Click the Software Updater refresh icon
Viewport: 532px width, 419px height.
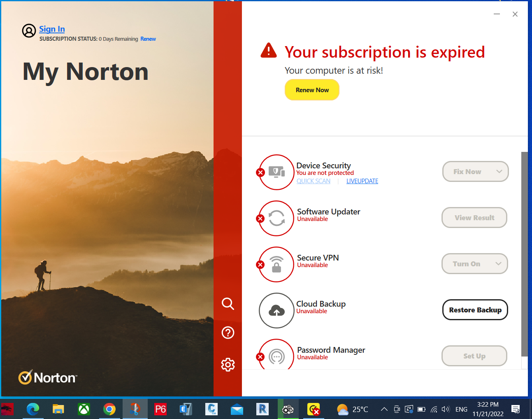[x=277, y=218]
